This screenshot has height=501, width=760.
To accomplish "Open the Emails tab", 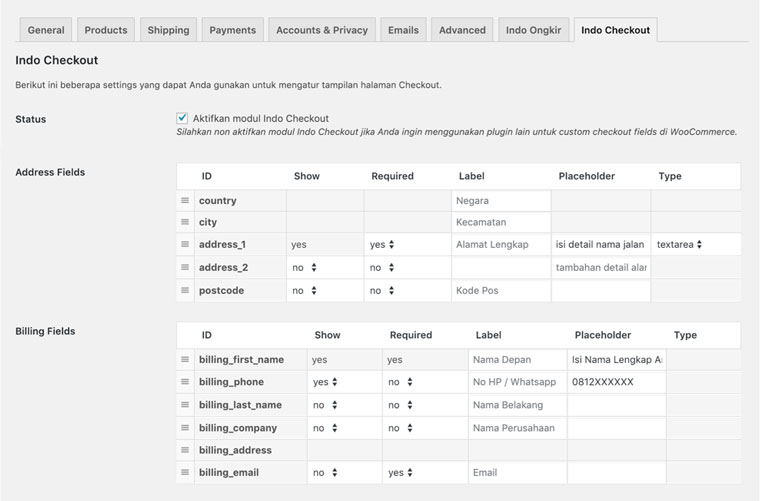I will (x=403, y=30).
